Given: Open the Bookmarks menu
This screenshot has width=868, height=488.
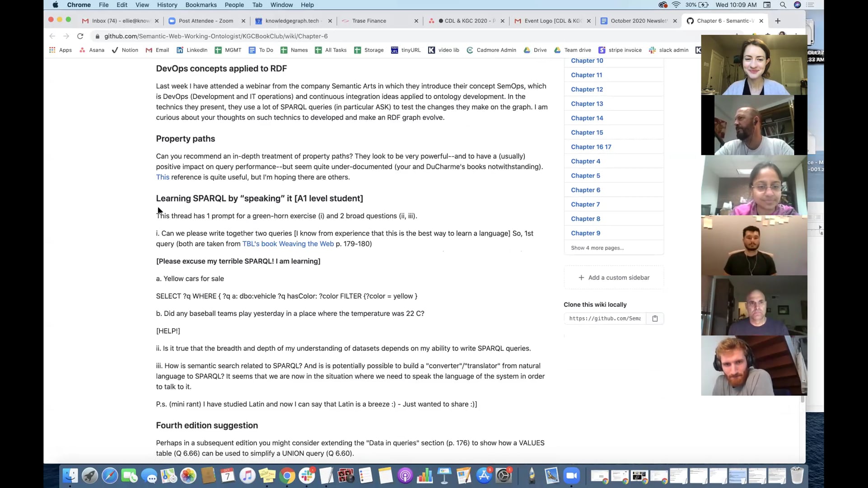Looking at the screenshot, I should coord(201,5).
